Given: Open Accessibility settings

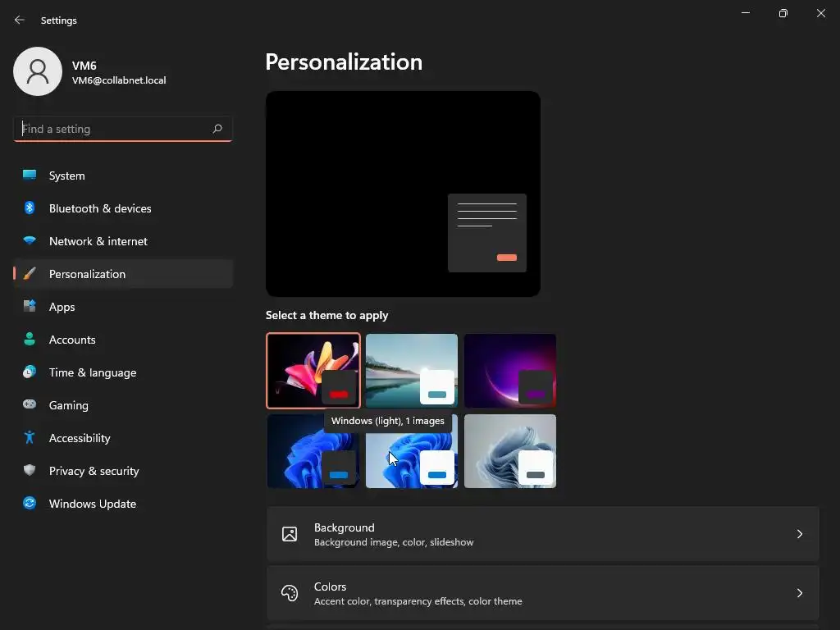Looking at the screenshot, I should click(x=123, y=438).
